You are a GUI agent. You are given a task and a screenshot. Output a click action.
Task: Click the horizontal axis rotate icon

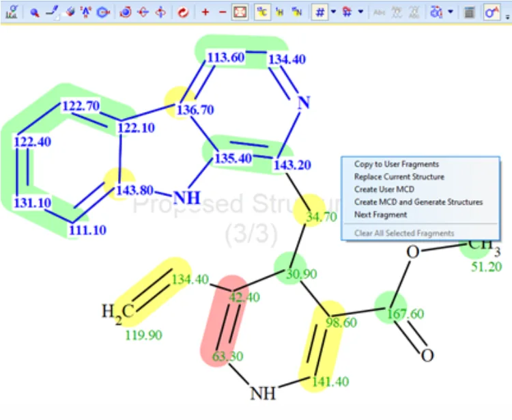click(x=143, y=12)
